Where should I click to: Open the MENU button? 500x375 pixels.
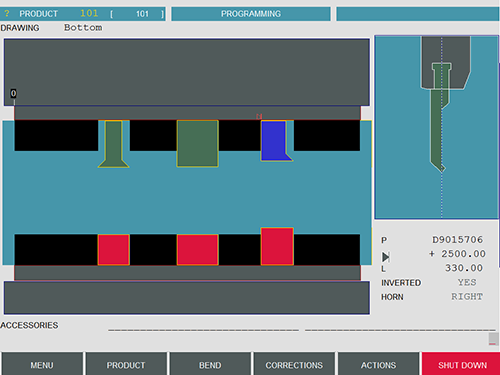point(42,365)
